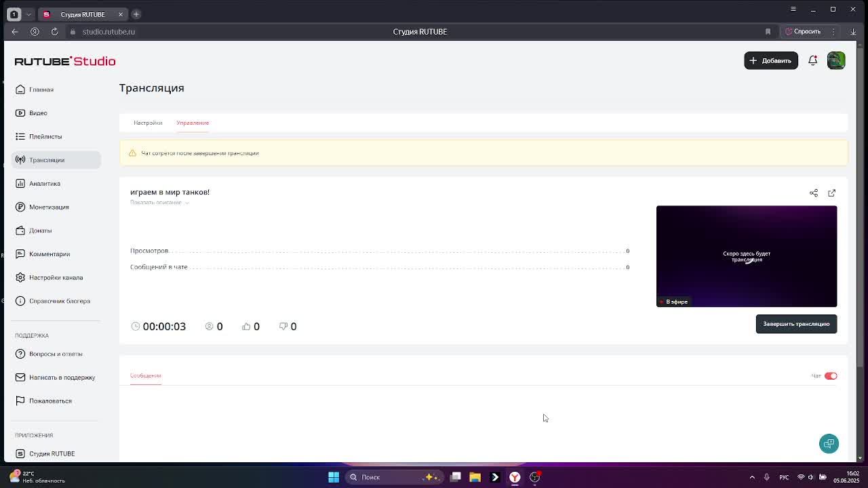Click the Спросить assistant button
868x488 pixels.
click(x=803, y=32)
